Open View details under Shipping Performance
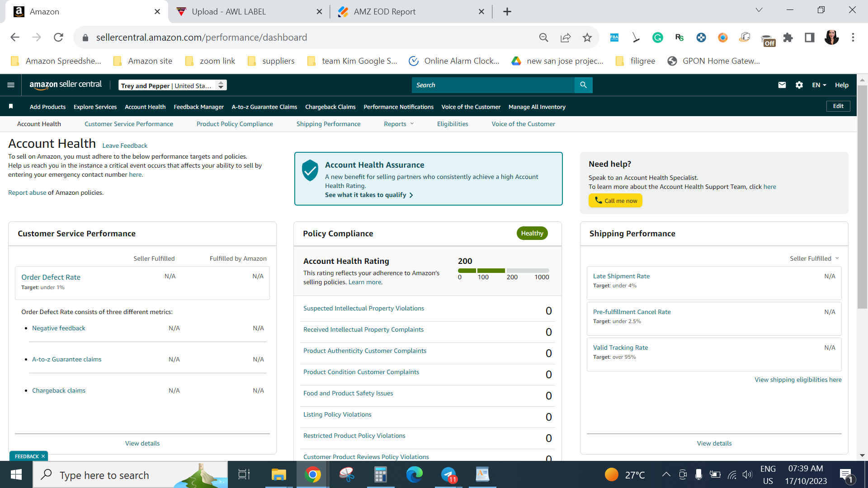The width and height of the screenshot is (868, 488). [714, 443]
